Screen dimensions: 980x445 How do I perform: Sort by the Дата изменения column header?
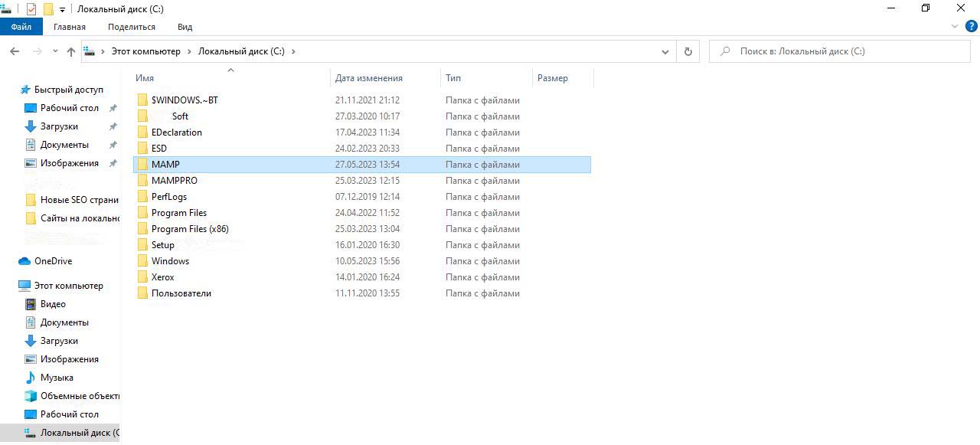[369, 78]
